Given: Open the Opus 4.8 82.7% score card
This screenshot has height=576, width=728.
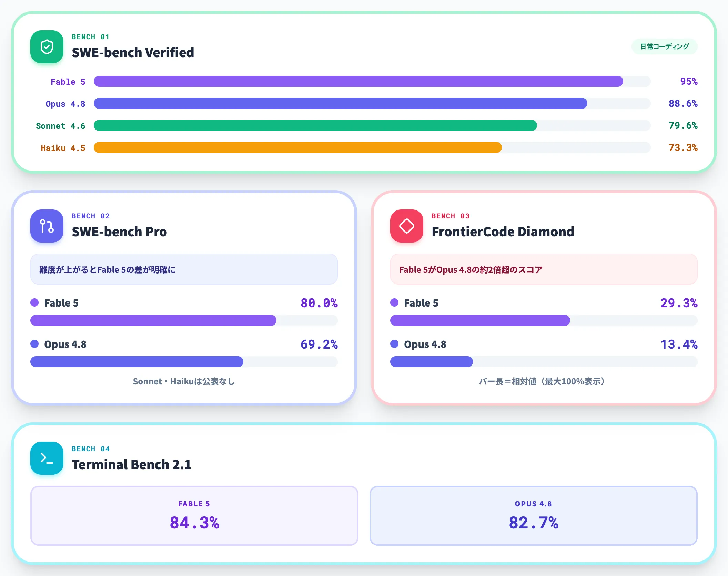Looking at the screenshot, I should [x=534, y=516].
